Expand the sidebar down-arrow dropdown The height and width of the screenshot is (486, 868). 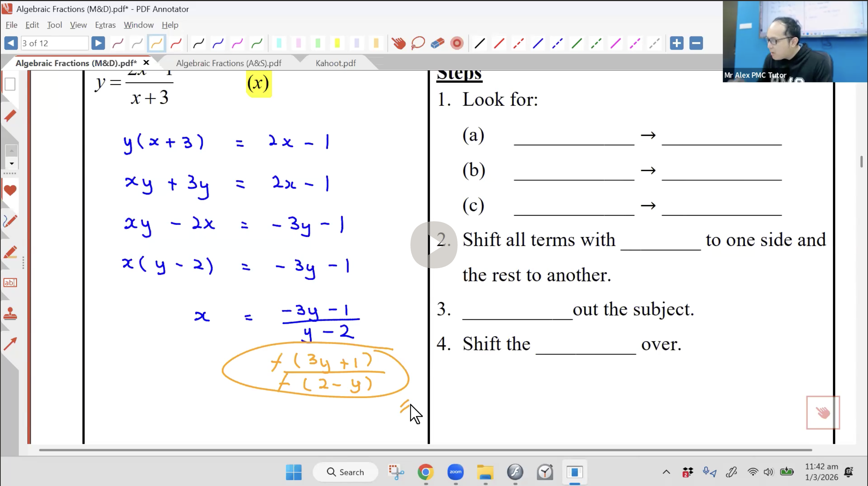[x=11, y=163]
